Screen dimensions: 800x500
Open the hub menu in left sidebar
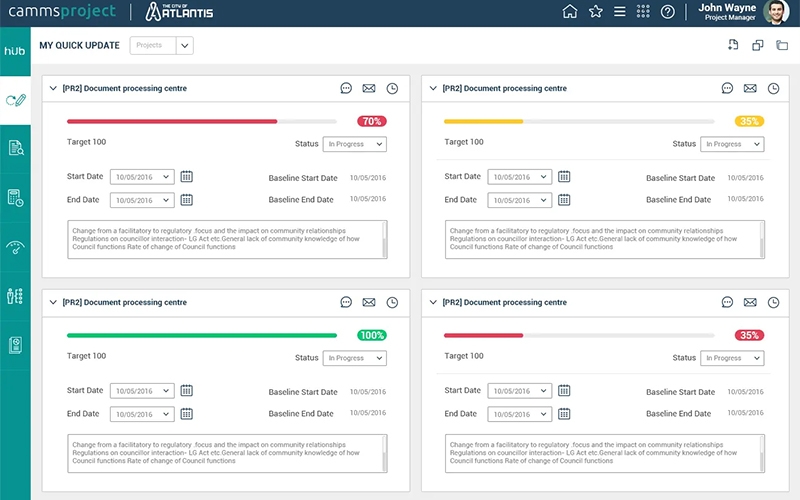click(x=15, y=51)
